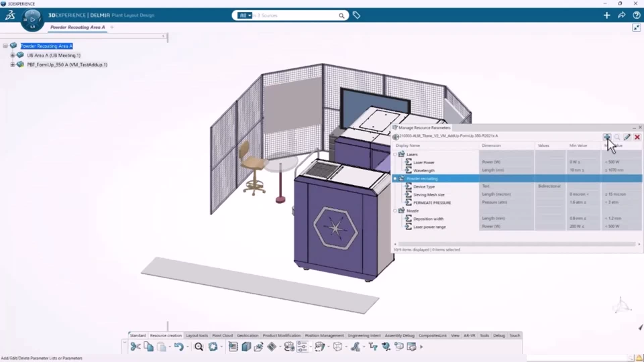The height and width of the screenshot is (362, 644).
Task: Switch to the Point Cloud tab
Action: [x=222, y=335]
